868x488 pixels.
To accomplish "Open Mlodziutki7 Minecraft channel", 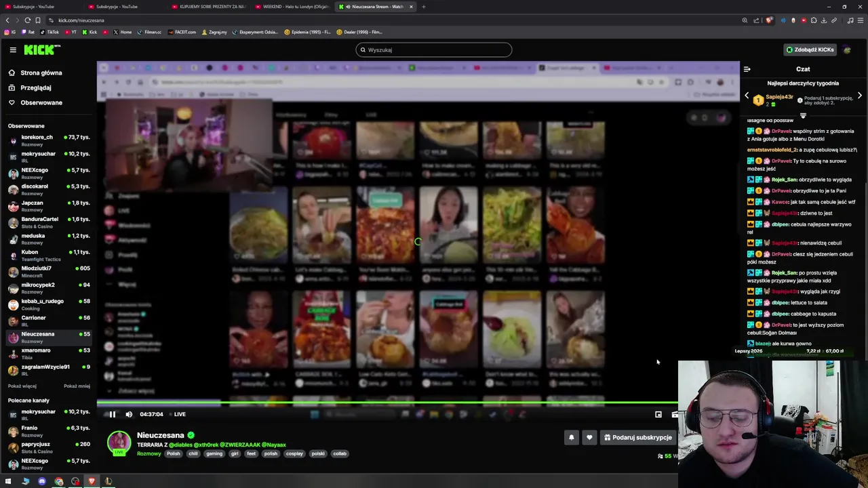I will [x=49, y=271].
